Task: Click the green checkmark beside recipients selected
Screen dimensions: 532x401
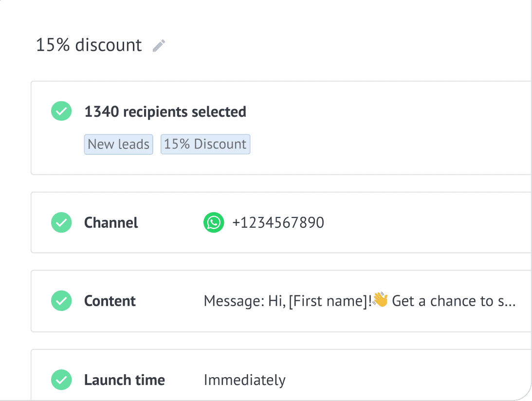Action: pos(61,111)
